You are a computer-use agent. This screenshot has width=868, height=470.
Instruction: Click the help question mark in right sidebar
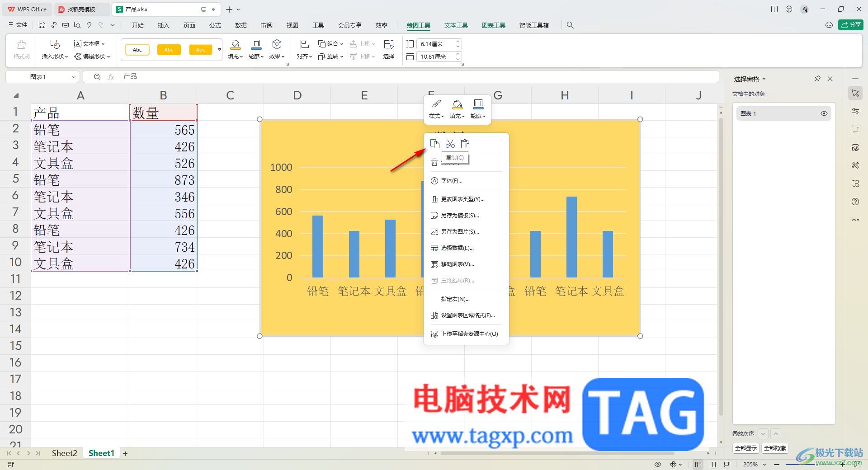(x=855, y=202)
